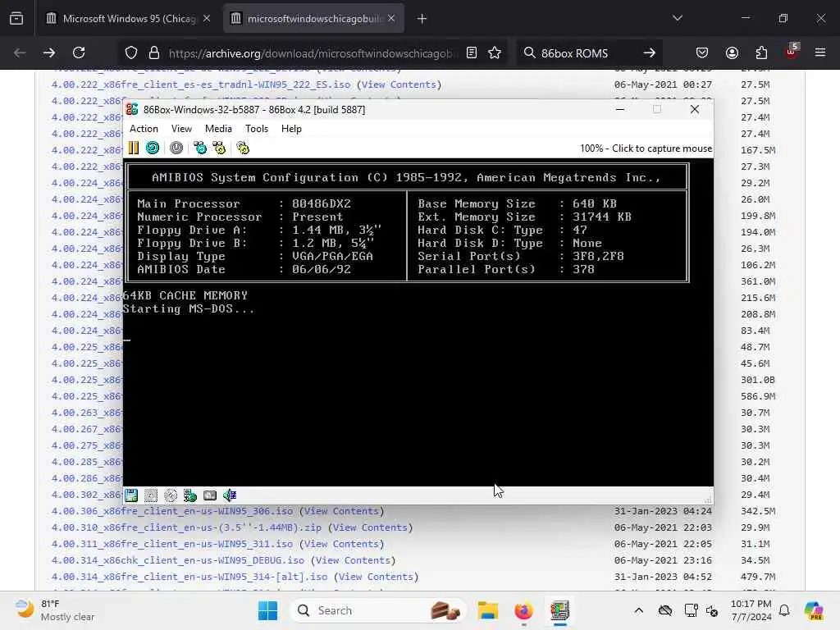Click the network status icon in 86Box

pos(190,495)
